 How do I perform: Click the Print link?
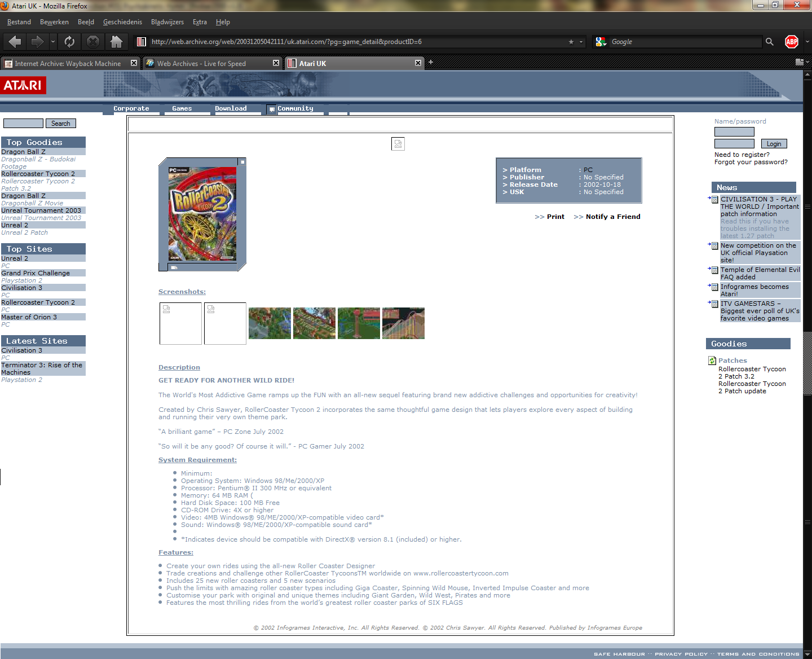coord(555,217)
